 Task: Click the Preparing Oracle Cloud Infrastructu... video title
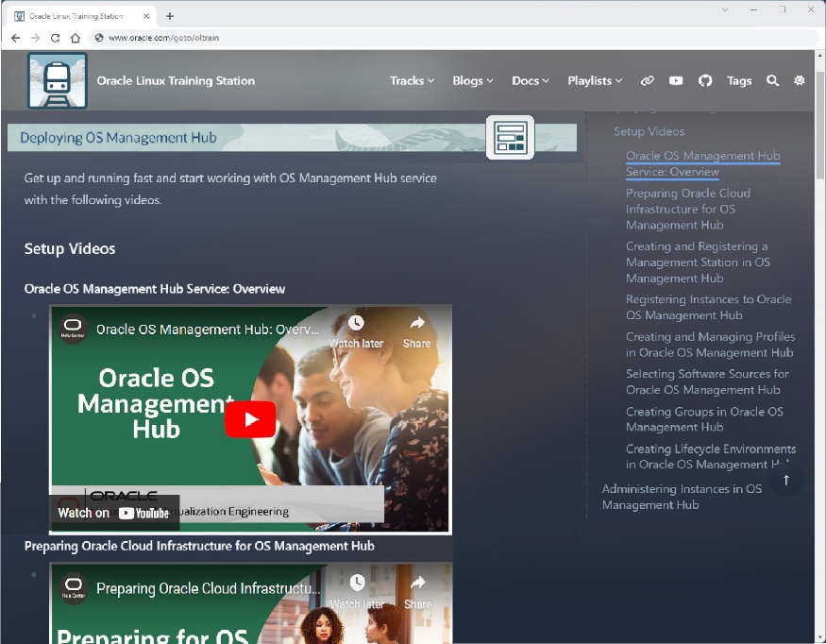208,588
